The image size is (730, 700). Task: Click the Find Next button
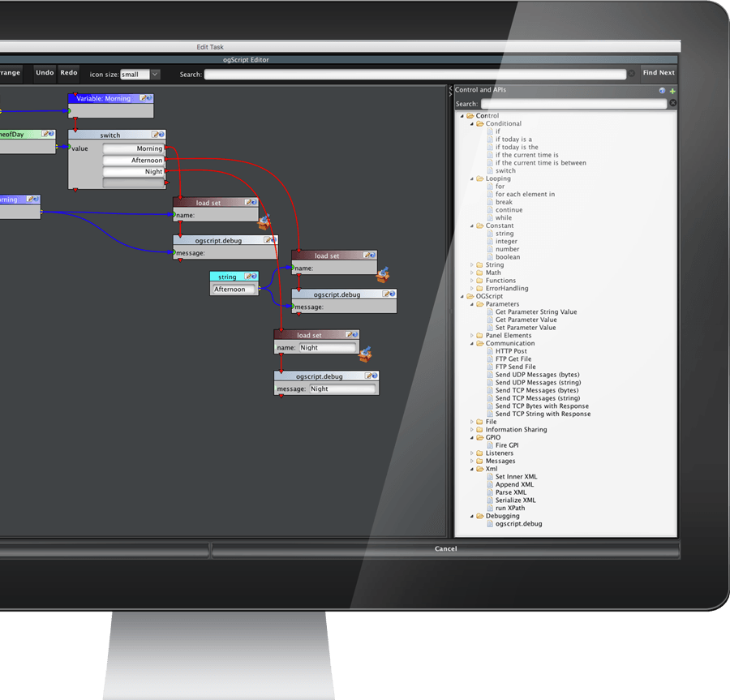pyautogui.click(x=659, y=73)
